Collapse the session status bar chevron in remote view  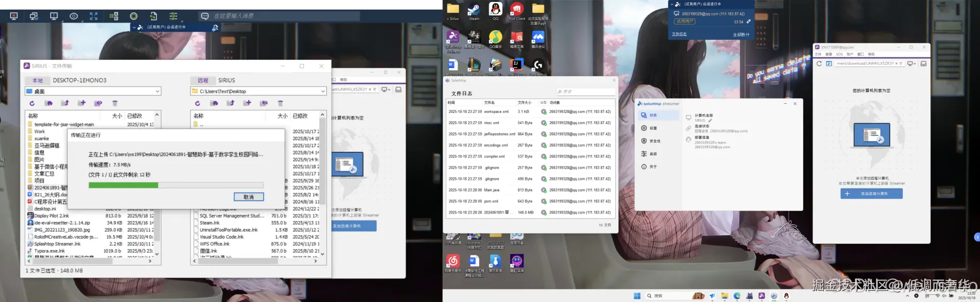(x=134, y=27)
